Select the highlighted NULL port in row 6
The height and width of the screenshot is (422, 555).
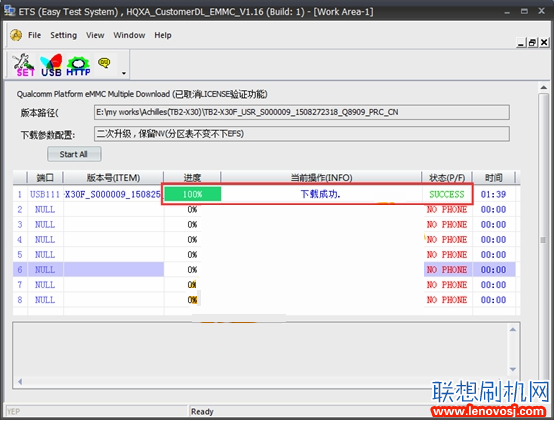[45, 269]
